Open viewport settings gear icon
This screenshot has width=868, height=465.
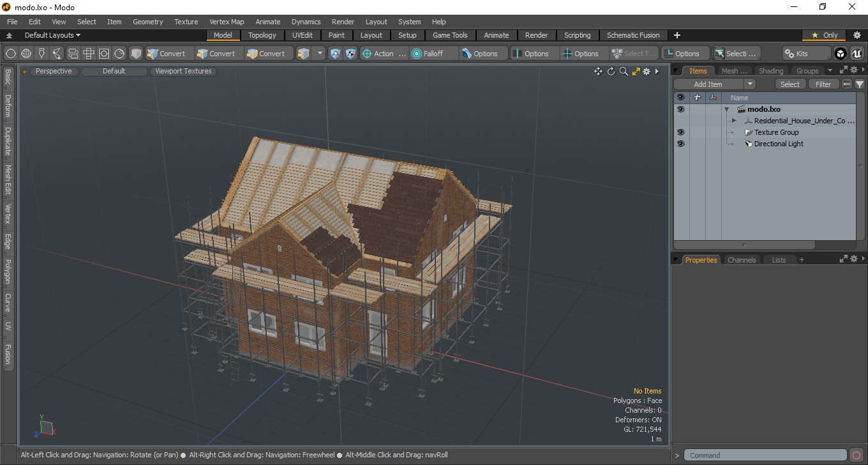647,72
